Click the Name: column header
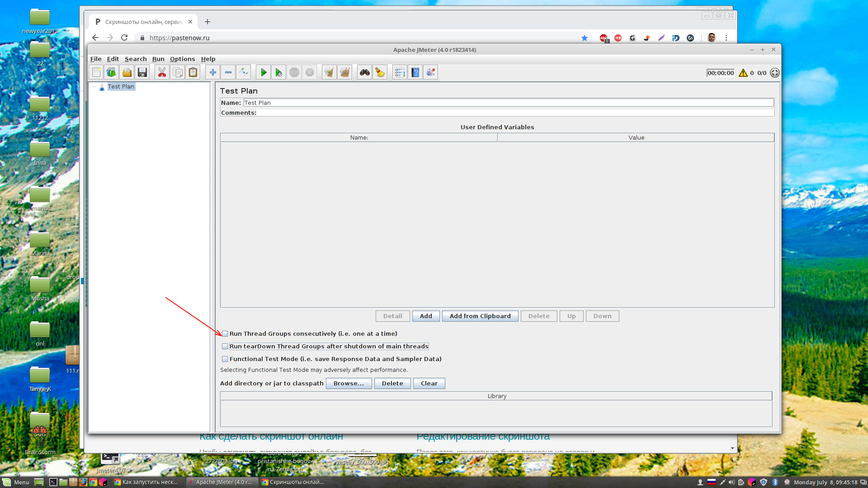The width and height of the screenshot is (868, 488). tap(359, 138)
